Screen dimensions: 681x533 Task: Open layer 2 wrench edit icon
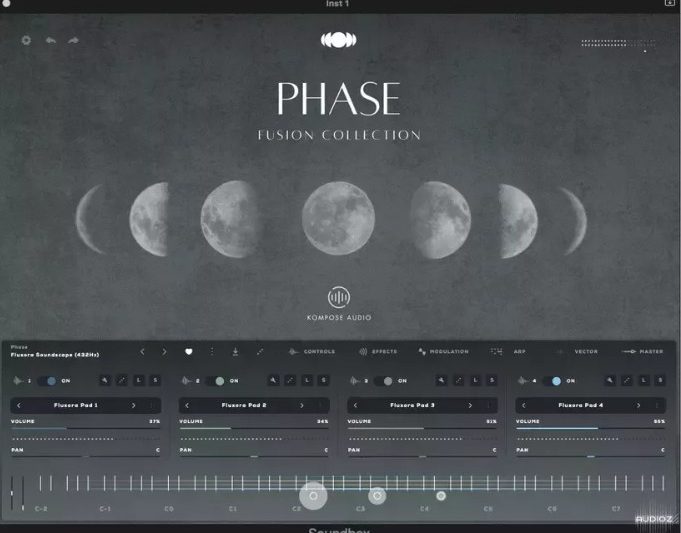273,381
